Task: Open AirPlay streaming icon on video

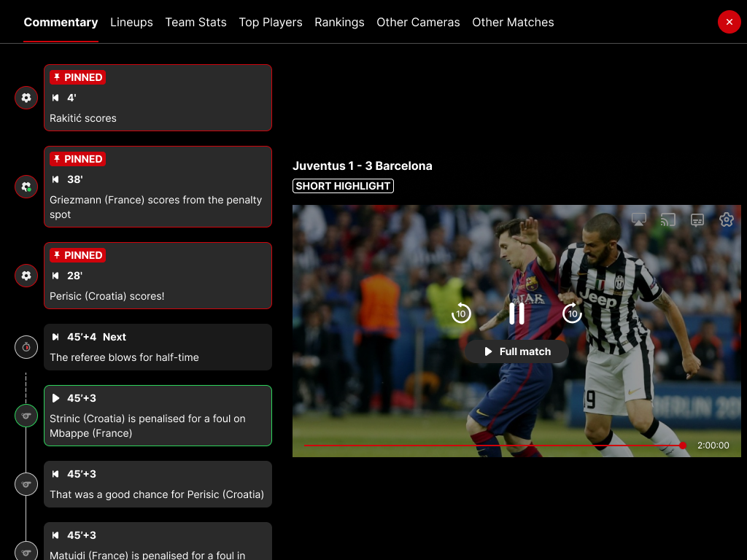Action: click(x=639, y=219)
